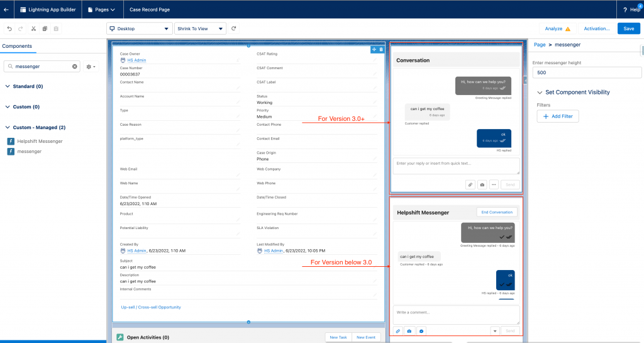Image resolution: width=644 pixels, height=343 pixels.
Task: Collapse the Set Component Visibility section
Action: (x=540, y=93)
